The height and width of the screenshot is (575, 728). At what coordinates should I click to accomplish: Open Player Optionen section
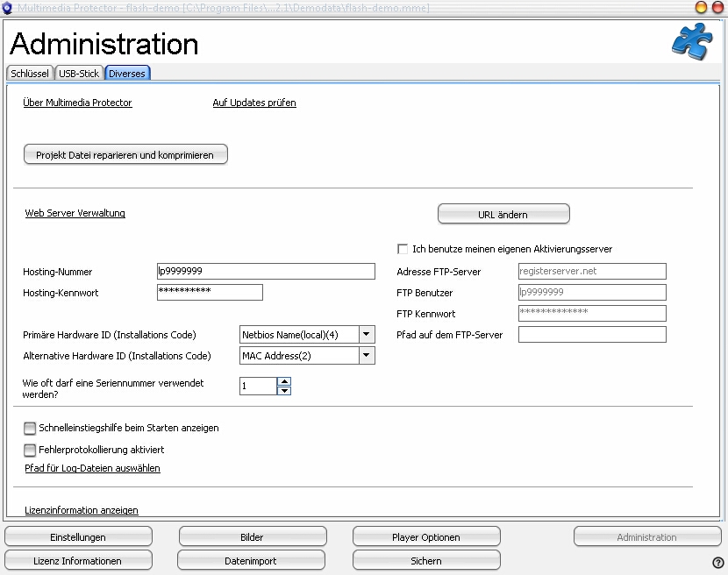tap(426, 536)
